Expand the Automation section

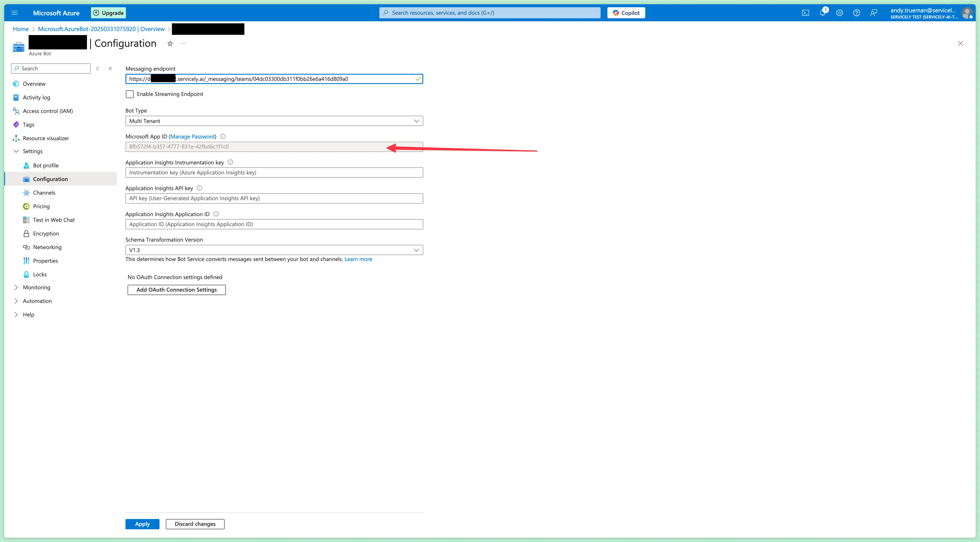point(16,301)
